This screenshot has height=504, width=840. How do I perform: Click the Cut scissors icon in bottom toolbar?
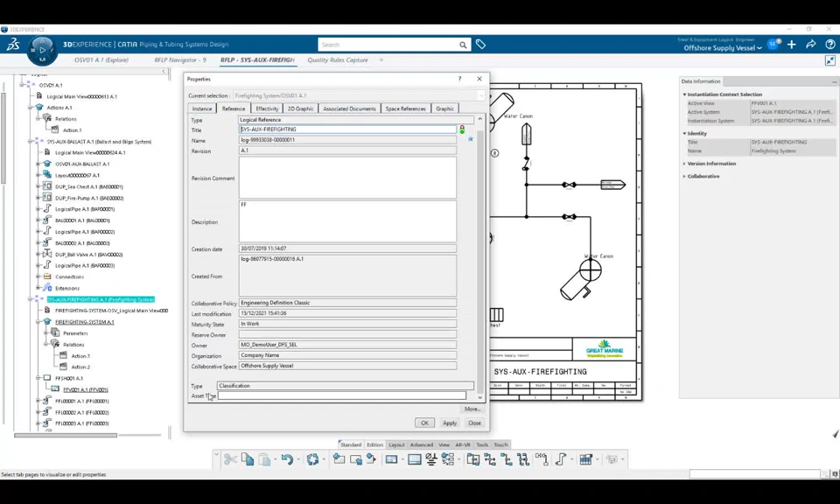(230, 459)
